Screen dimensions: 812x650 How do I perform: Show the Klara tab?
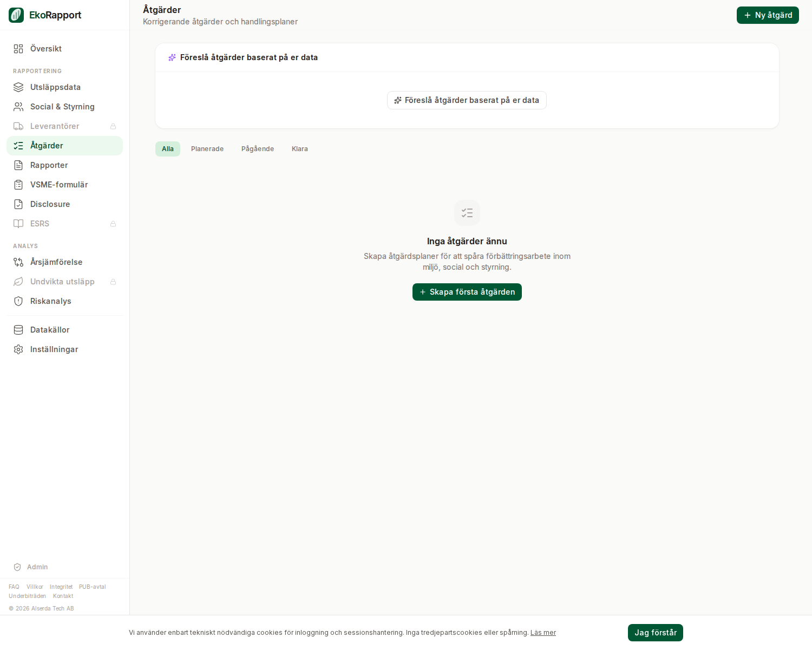(300, 149)
